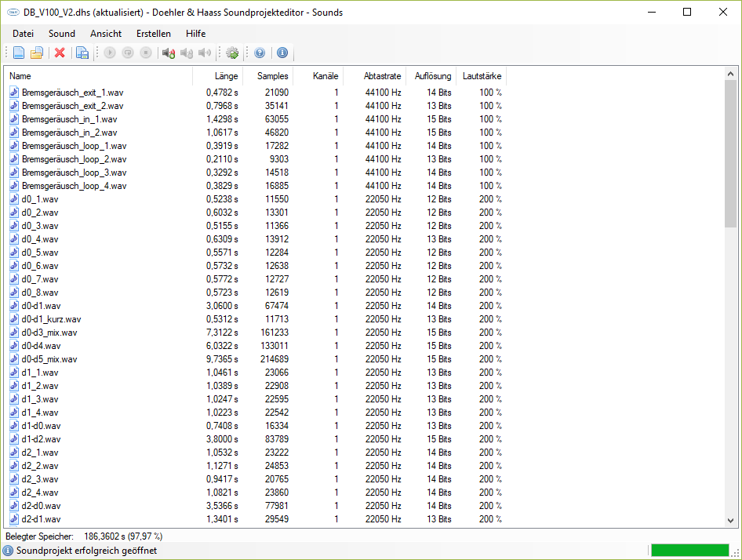The image size is (742, 560).
Task: Maximize the Soundprojekteditor window
Action: coord(687,13)
